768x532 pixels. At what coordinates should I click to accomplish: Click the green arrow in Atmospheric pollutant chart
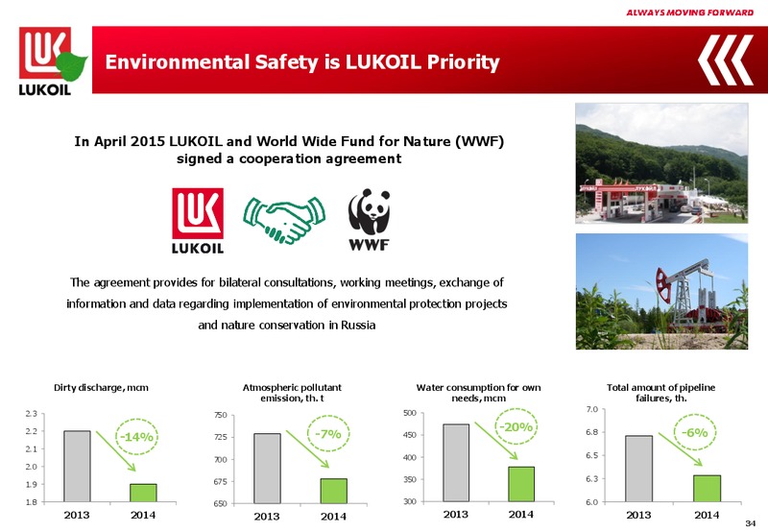click(307, 448)
